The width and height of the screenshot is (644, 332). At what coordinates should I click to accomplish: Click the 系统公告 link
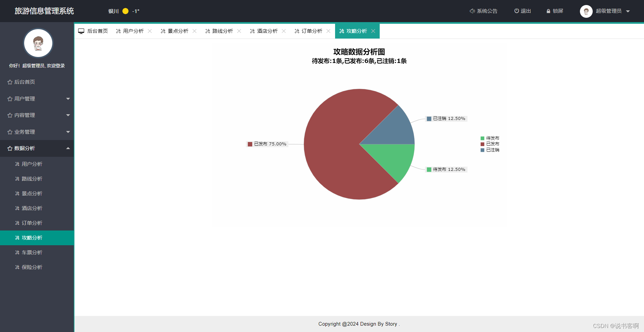click(483, 11)
